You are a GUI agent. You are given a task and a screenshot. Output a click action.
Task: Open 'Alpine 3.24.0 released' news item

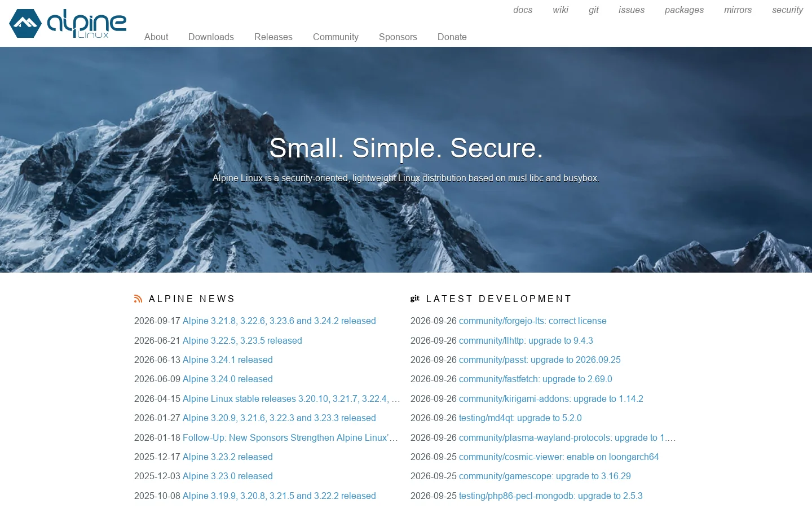point(228,379)
